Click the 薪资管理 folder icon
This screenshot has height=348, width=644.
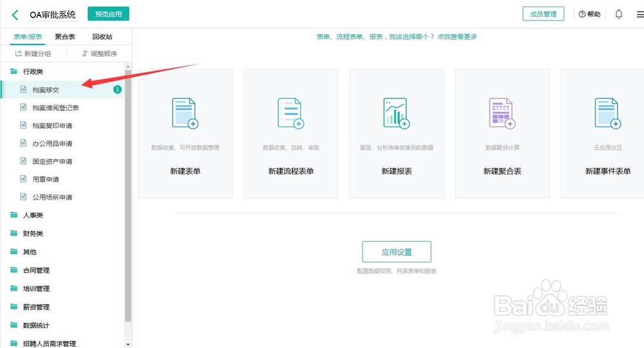(x=14, y=307)
